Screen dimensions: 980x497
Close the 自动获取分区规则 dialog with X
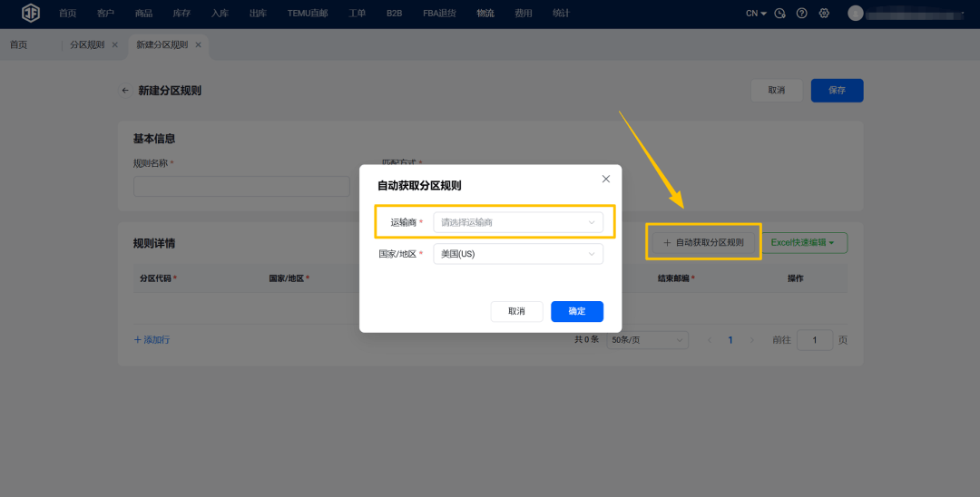(606, 179)
